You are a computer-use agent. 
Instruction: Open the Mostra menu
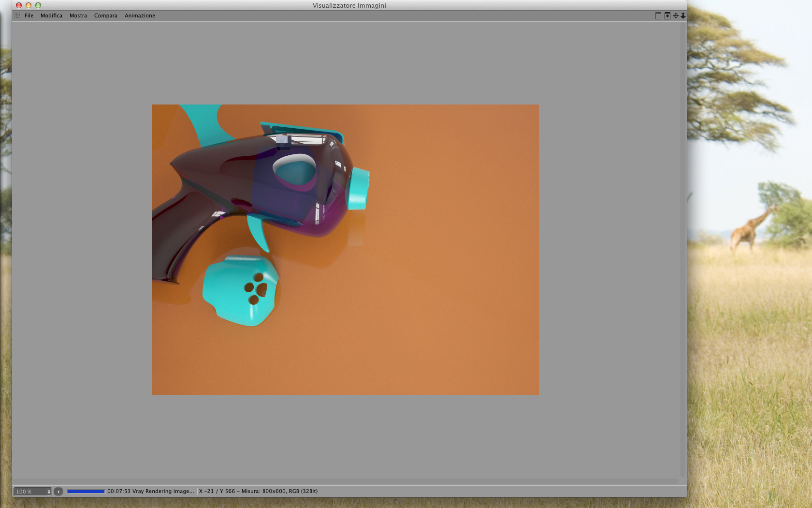pos(78,15)
